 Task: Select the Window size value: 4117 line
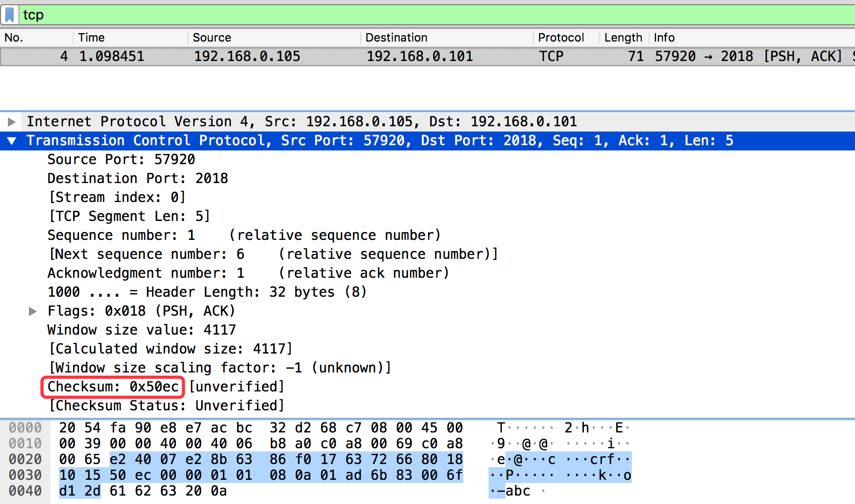(142, 330)
